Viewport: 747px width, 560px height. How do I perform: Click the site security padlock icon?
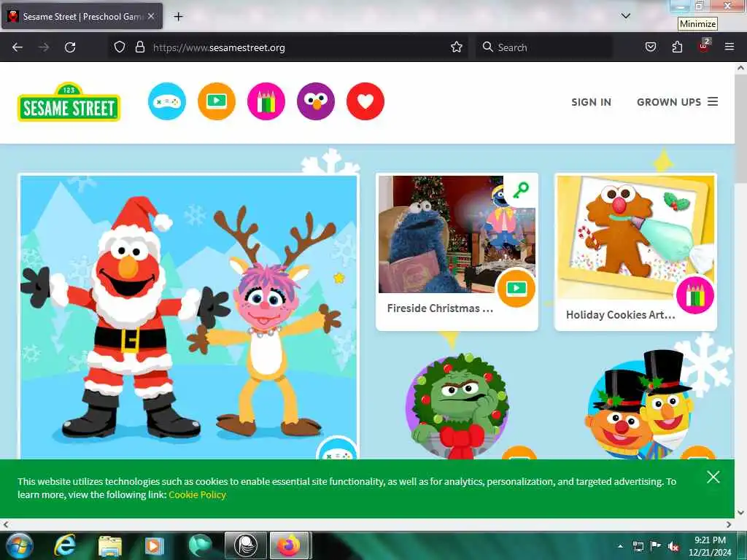coord(139,47)
